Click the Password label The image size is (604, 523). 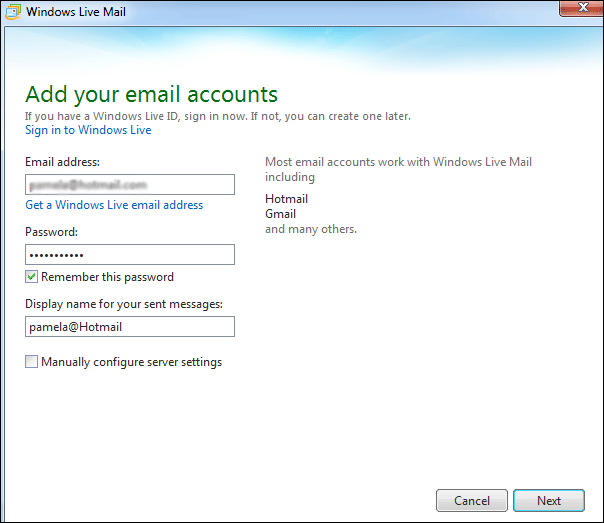coord(51,232)
